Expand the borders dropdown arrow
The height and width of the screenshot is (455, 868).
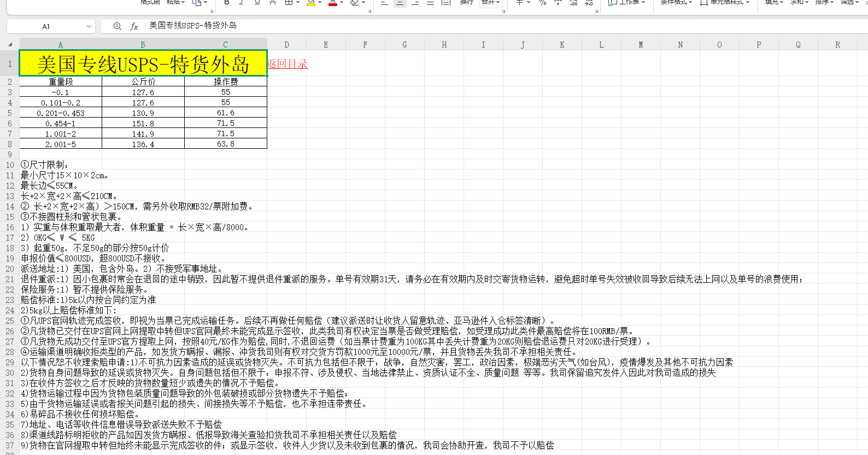[x=298, y=3]
